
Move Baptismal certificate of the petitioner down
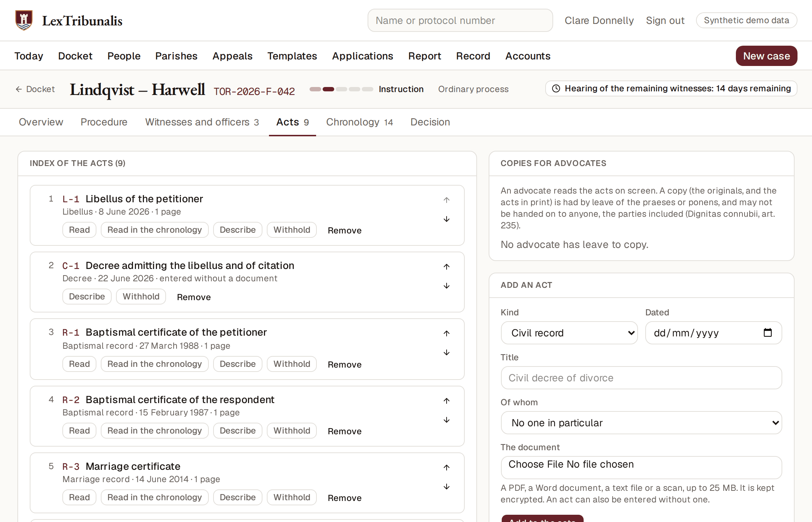coord(447,353)
